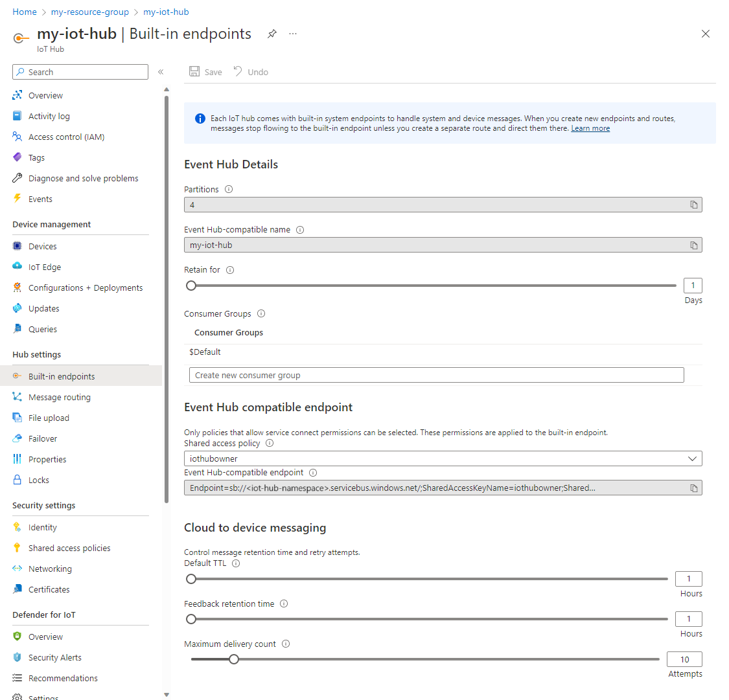
Task: Show info tooltip for Consumer Groups
Action: click(x=261, y=313)
